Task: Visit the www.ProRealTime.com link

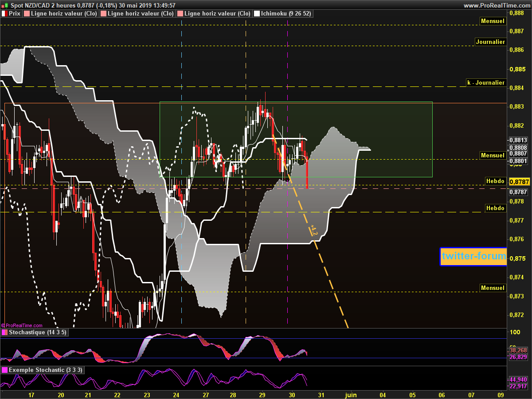Action: tap(496, 5)
